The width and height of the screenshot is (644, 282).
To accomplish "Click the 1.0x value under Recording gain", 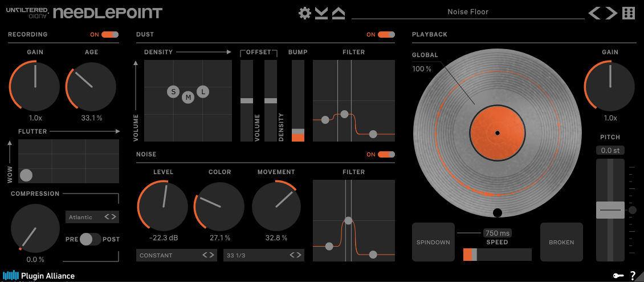I will (x=35, y=118).
